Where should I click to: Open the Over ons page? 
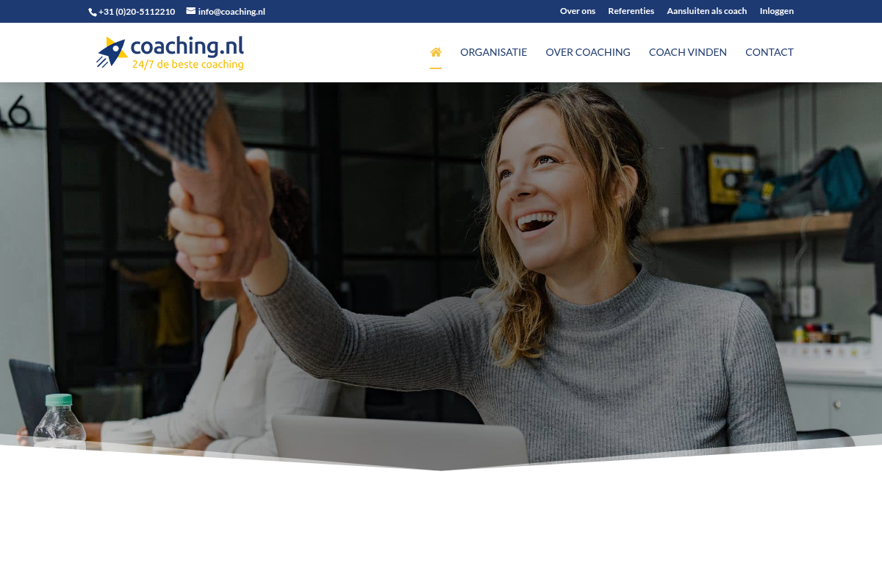click(578, 11)
